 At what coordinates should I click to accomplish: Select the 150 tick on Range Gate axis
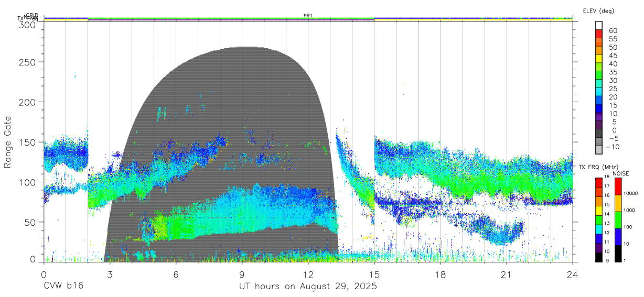coord(27,142)
